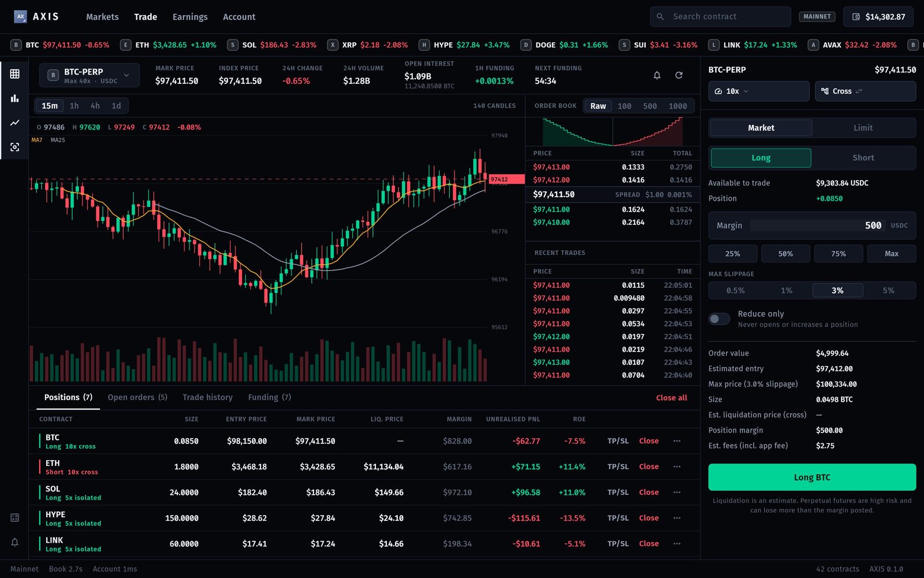Open more options for ETH position
The height and width of the screenshot is (578, 924).
pyautogui.click(x=677, y=466)
